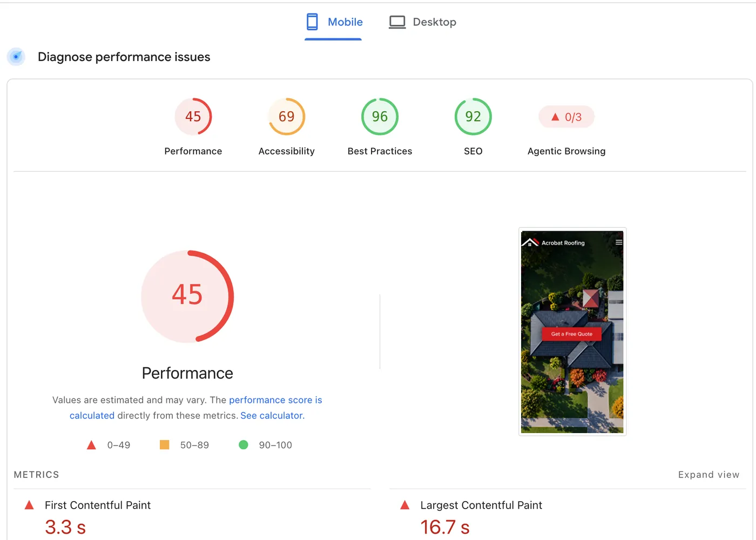Click the 'METRICS' section heading
This screenshot has height=540, width=756.
37,475
